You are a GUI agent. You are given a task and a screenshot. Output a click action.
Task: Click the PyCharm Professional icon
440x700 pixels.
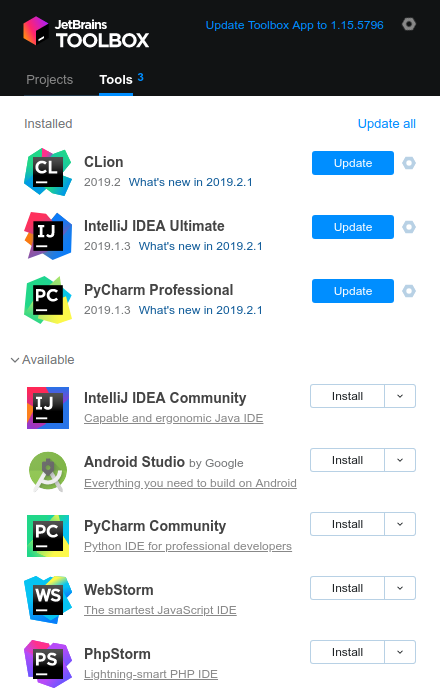48,300
